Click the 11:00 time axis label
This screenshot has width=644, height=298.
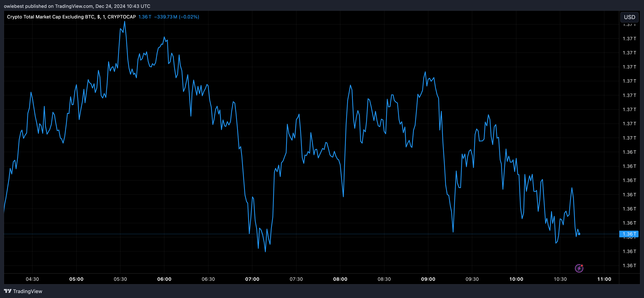(604, 279)
